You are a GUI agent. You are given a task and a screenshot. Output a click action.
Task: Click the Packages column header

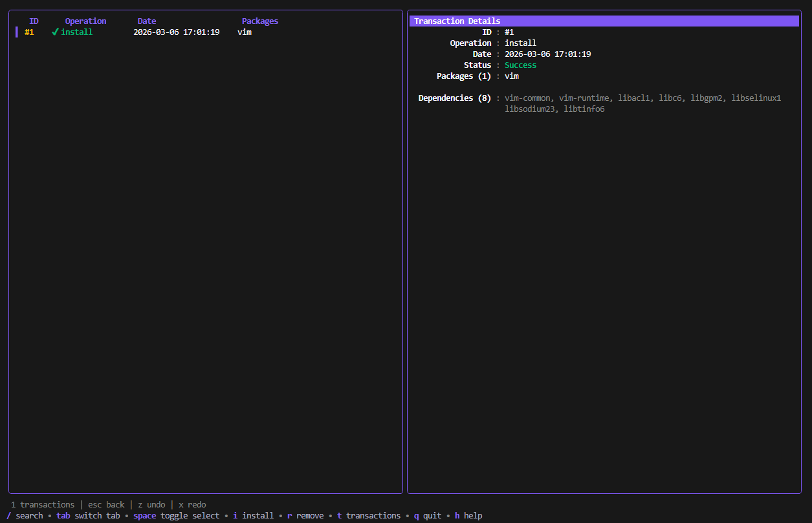coord(259,21)
